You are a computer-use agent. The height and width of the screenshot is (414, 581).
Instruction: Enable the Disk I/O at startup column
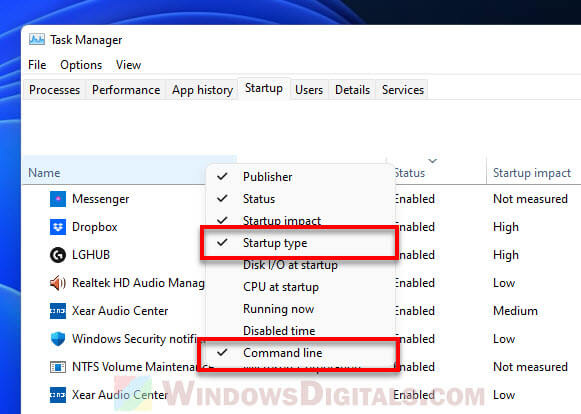(x=300, y=265)
